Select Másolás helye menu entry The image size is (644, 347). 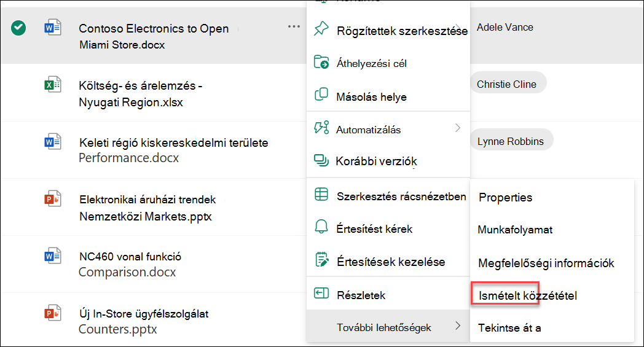point(388,96)
